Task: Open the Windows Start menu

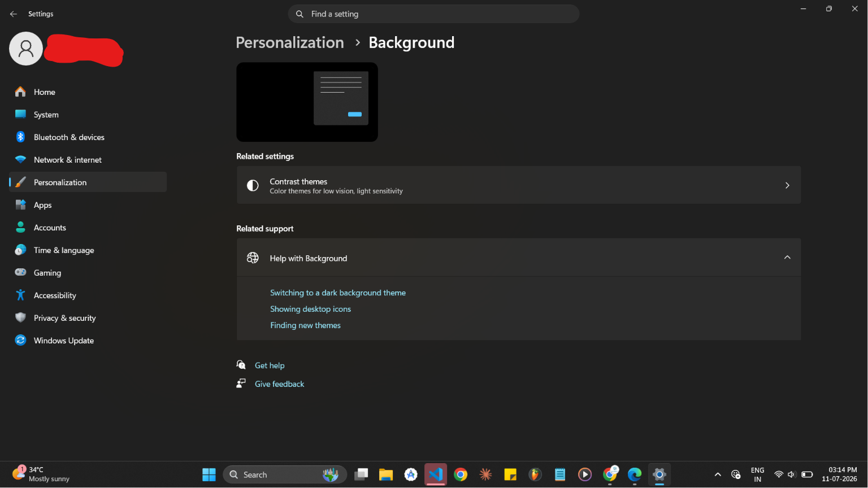Action: pos(209,474)
